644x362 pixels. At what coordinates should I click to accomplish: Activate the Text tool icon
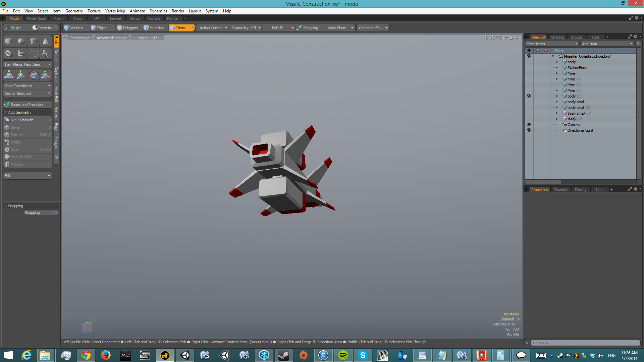click(45, 53)
